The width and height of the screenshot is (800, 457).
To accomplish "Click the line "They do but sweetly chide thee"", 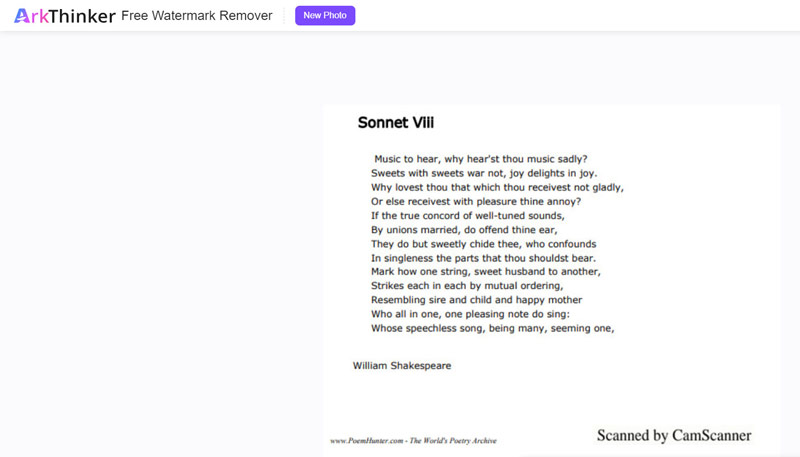I will pos(484,244).
